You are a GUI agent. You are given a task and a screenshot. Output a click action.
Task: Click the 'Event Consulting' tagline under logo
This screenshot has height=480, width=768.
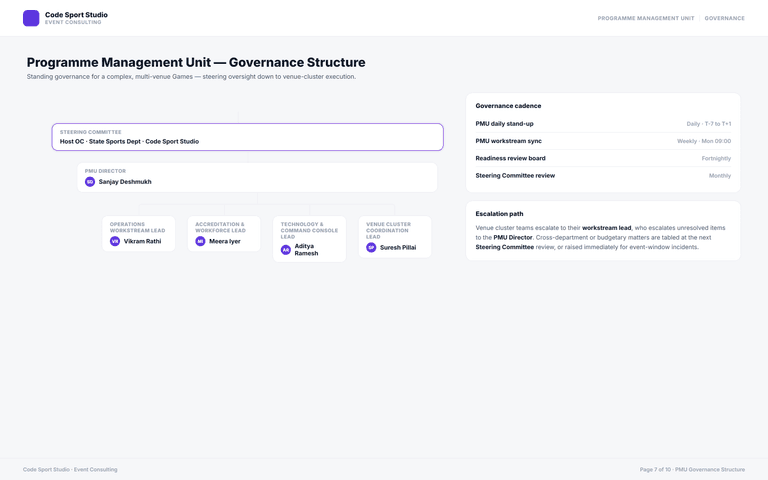[x=73, y=23]
